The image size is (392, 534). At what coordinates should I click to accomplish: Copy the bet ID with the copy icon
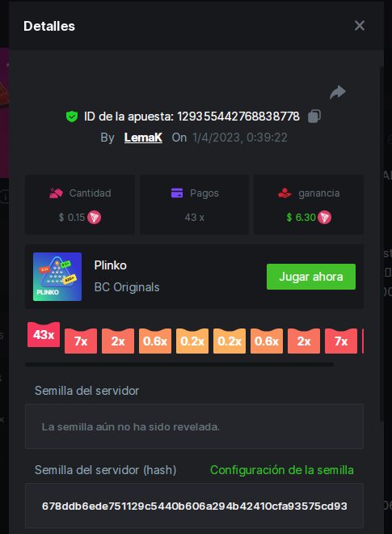pos(314,117)
